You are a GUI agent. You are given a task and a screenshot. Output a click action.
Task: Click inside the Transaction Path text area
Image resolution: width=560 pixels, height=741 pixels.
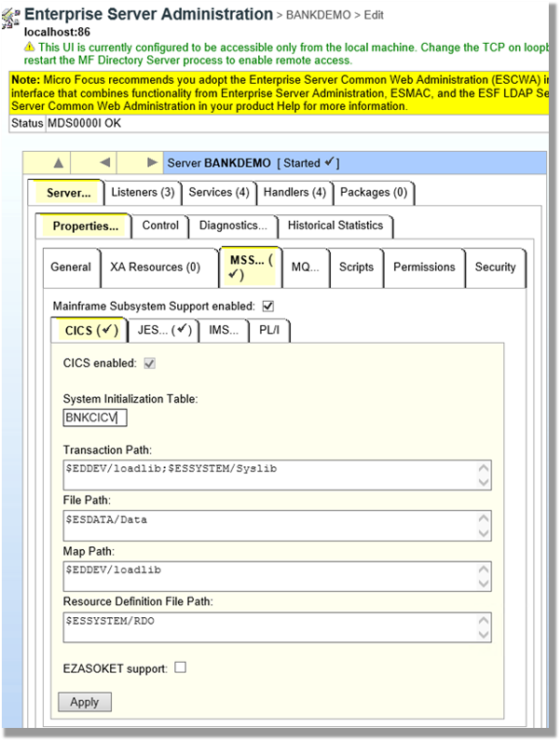coord(277,475)
